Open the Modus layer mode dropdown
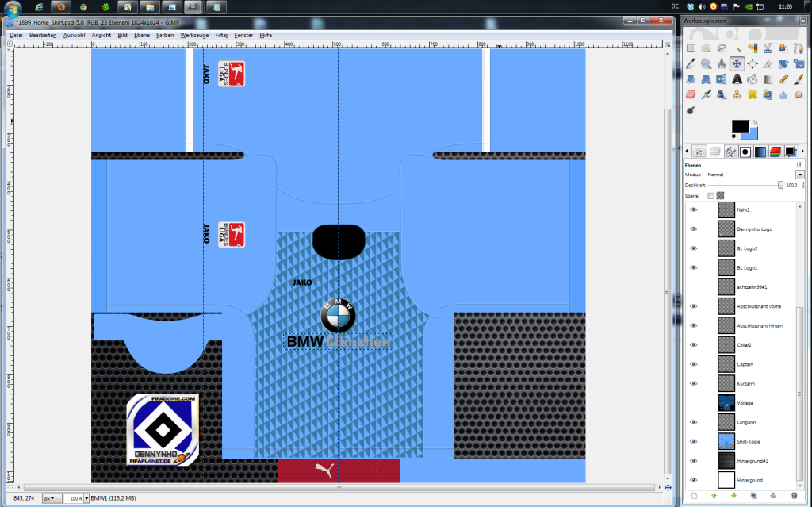 click(799, 175)
